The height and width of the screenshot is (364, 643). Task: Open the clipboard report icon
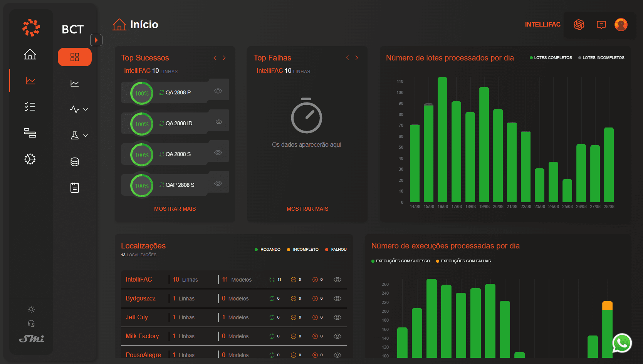pos(75,188)
